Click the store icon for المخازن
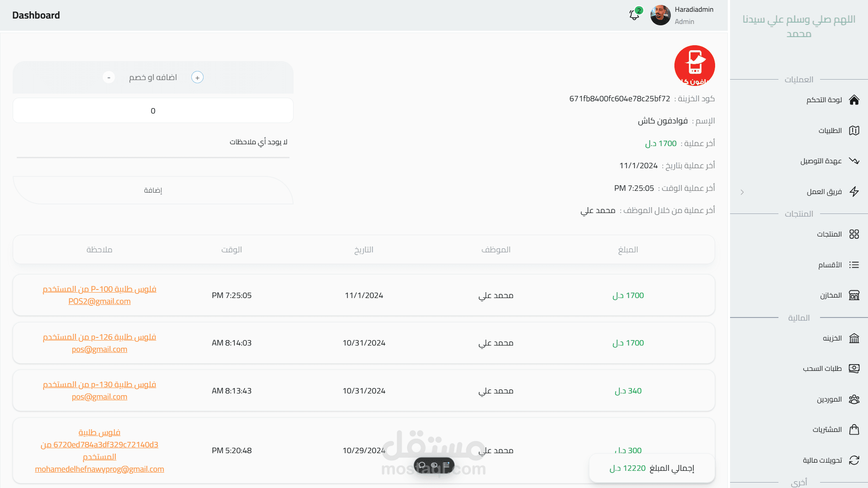The image size is (868, 488). pos(854,295)
